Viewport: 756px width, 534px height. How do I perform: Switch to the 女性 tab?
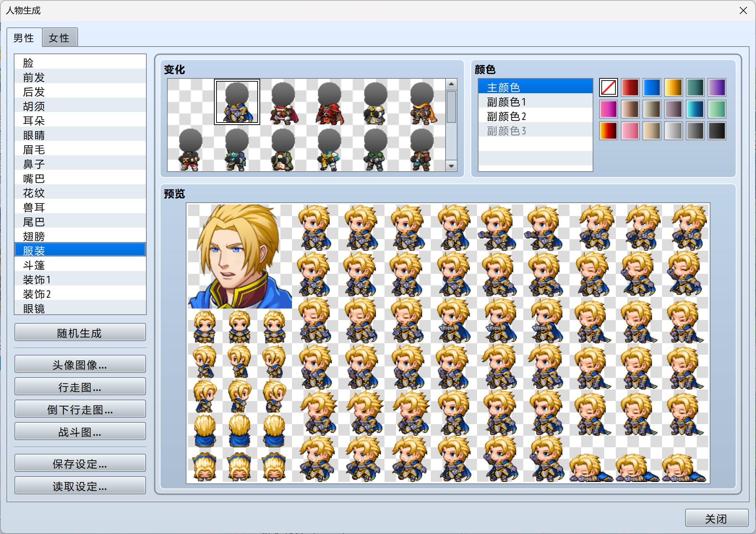click(60, 38)
